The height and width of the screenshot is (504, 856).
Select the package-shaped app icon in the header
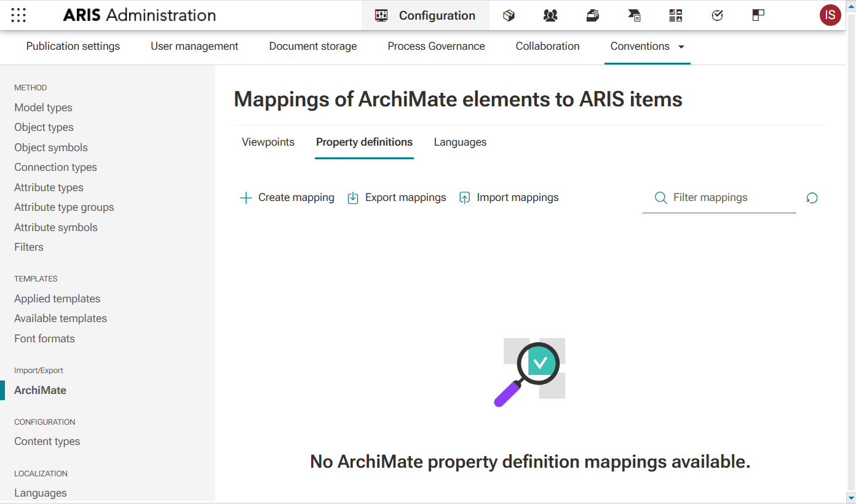point(509,15)
